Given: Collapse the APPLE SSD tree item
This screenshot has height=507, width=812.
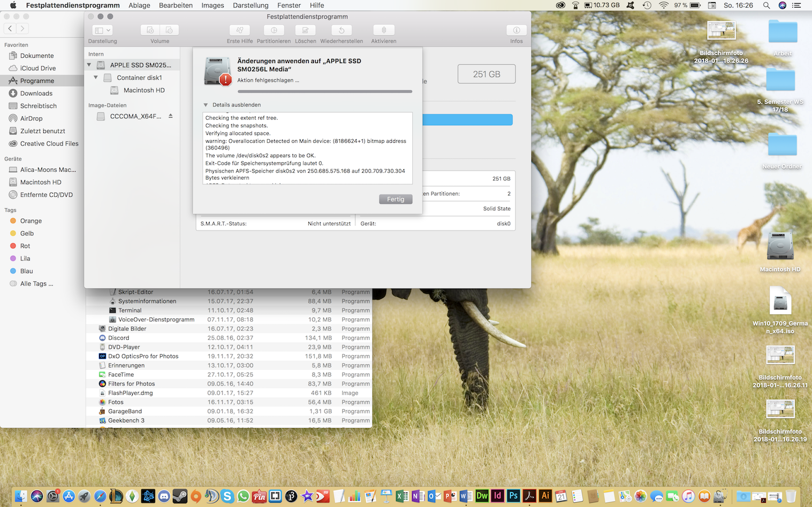Looking at the screenshot, I should click(89, 65).
